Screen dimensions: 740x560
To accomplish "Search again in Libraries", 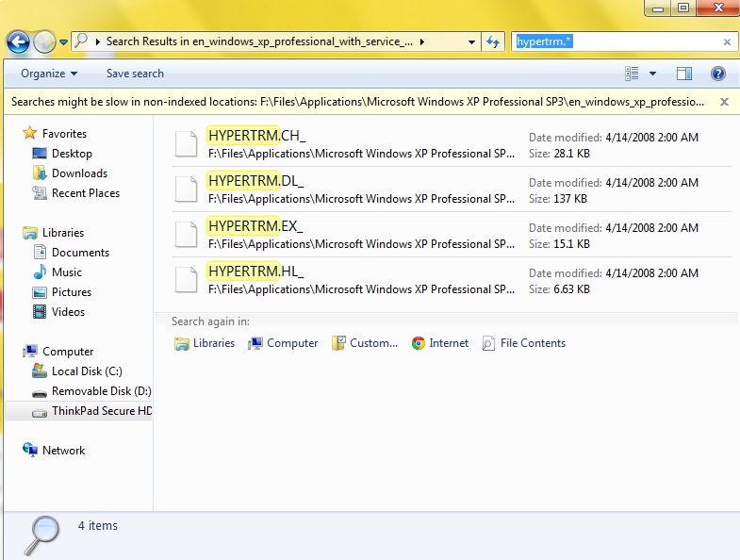I will pyautogui.click(x=205, y=343).
